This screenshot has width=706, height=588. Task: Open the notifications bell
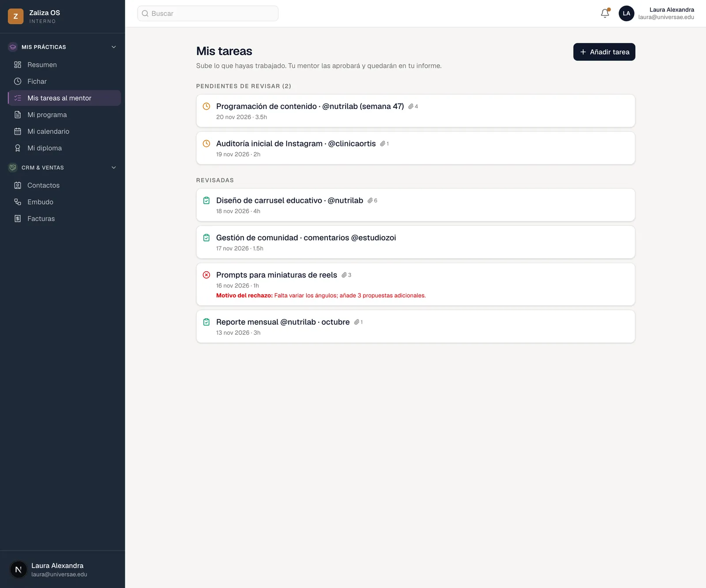click(605, 13)
